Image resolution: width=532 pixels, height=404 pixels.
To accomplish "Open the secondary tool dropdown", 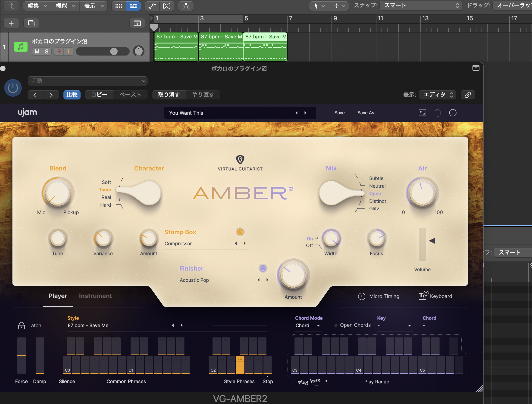I will (339, 6).
